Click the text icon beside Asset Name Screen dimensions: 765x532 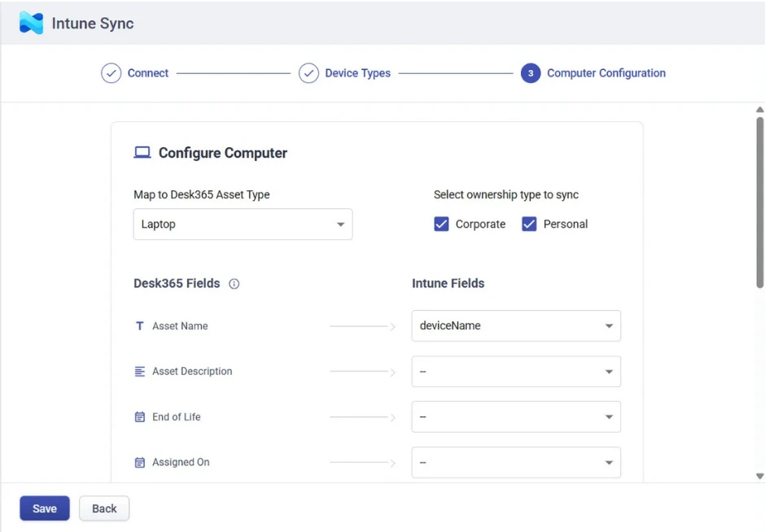(139, 325)
